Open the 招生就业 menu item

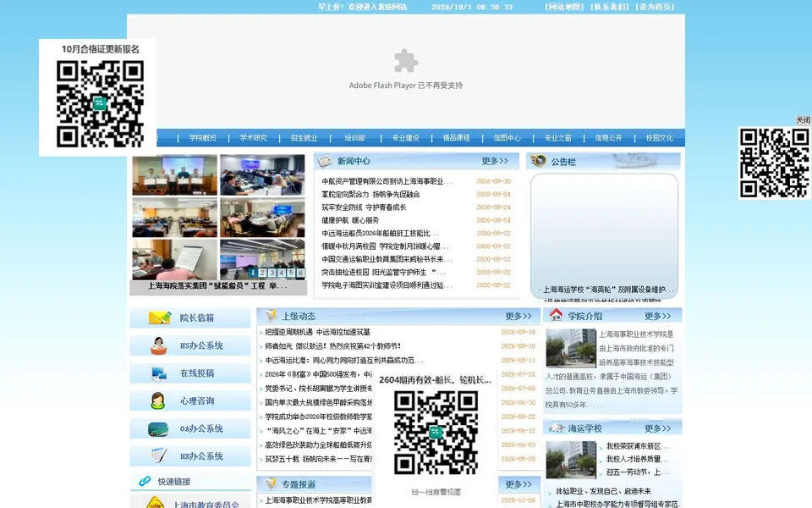[304, 138]
